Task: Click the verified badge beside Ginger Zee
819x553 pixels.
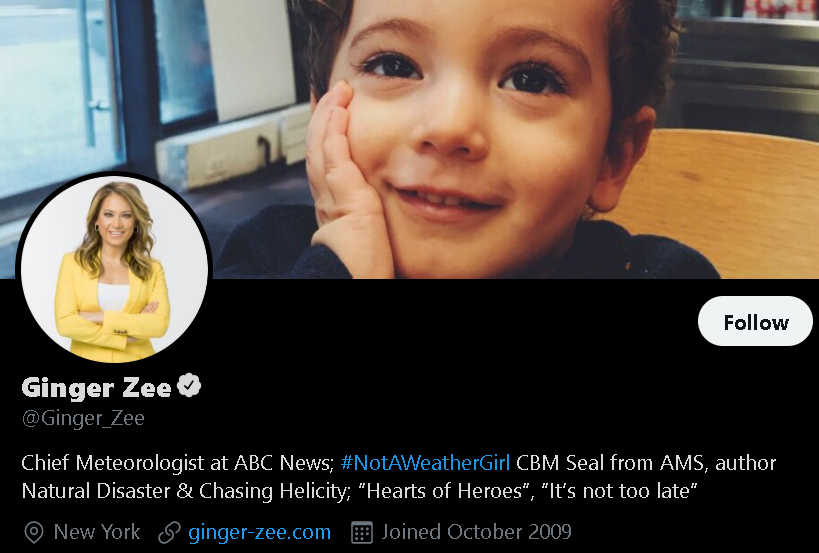Action: pos(189,386)
